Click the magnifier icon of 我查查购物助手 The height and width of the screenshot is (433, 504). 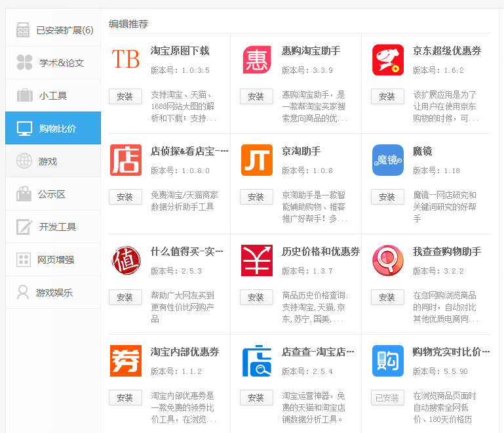[388, 260]
